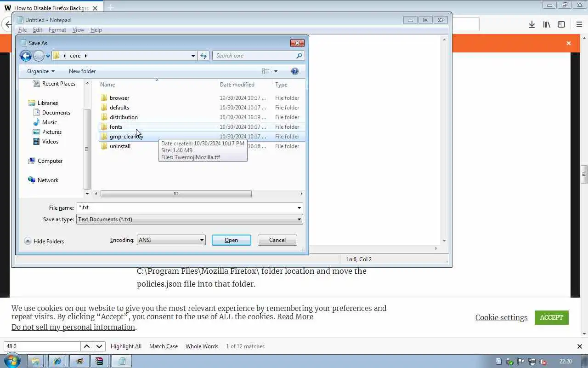Click the magnifier in Search core box
588x368 pixels.
click(x=299, y=56)
